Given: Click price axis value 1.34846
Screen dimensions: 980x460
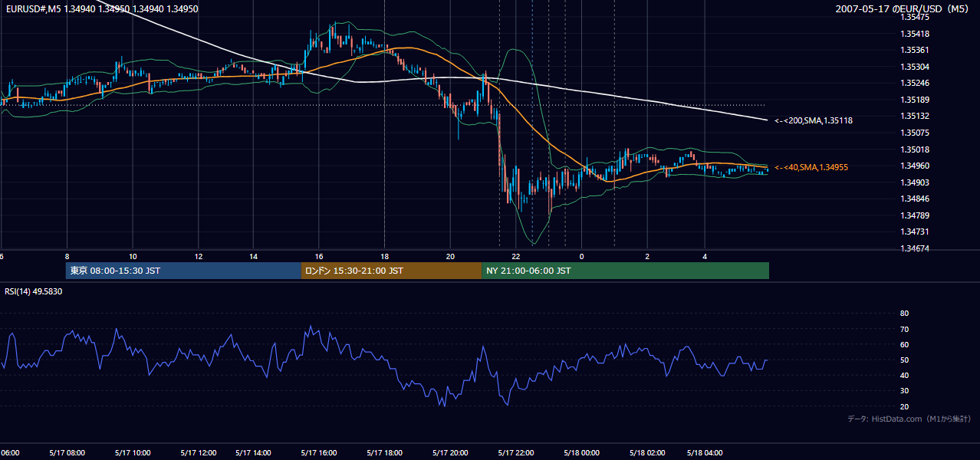Looking at the screenshot, I should point(914,199).
